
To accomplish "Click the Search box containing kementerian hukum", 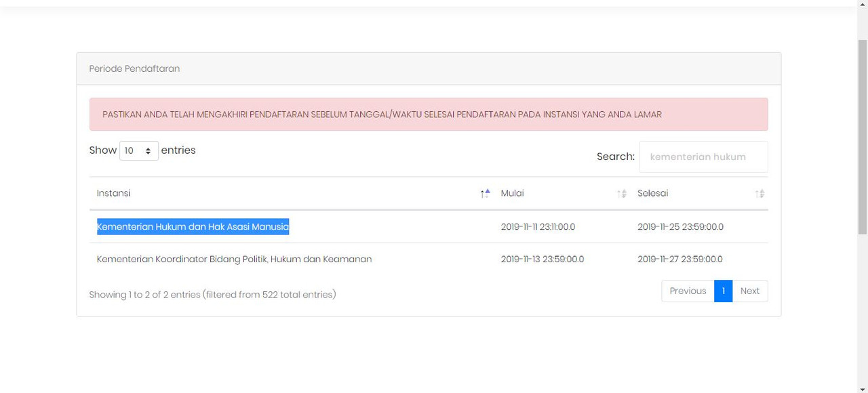I will coord(703,157).
